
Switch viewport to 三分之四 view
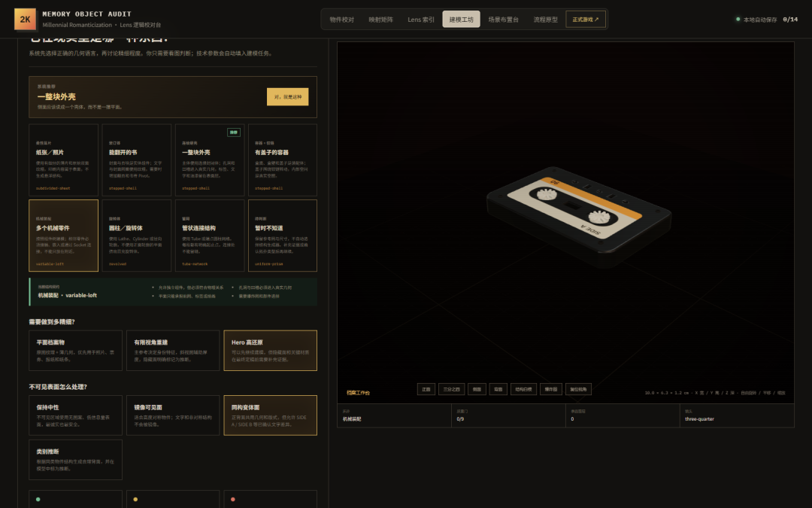coord(452,389)
